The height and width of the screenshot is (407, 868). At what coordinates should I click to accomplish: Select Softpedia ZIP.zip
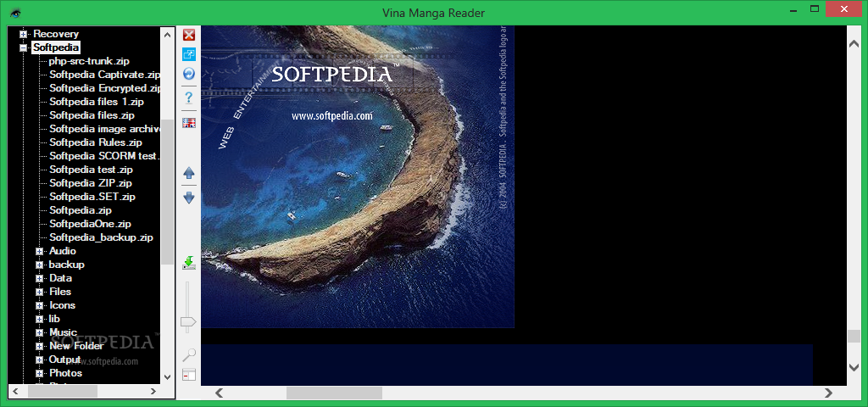91,183
